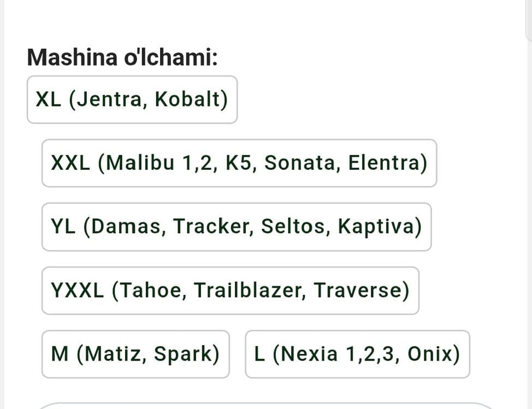Image resolution: width=532 pixels, height=409 pixels.
Task: Pick the YL (Damas, Tracker, Seltos, Kaptiva) option
Action: click(x=237, y=227)
